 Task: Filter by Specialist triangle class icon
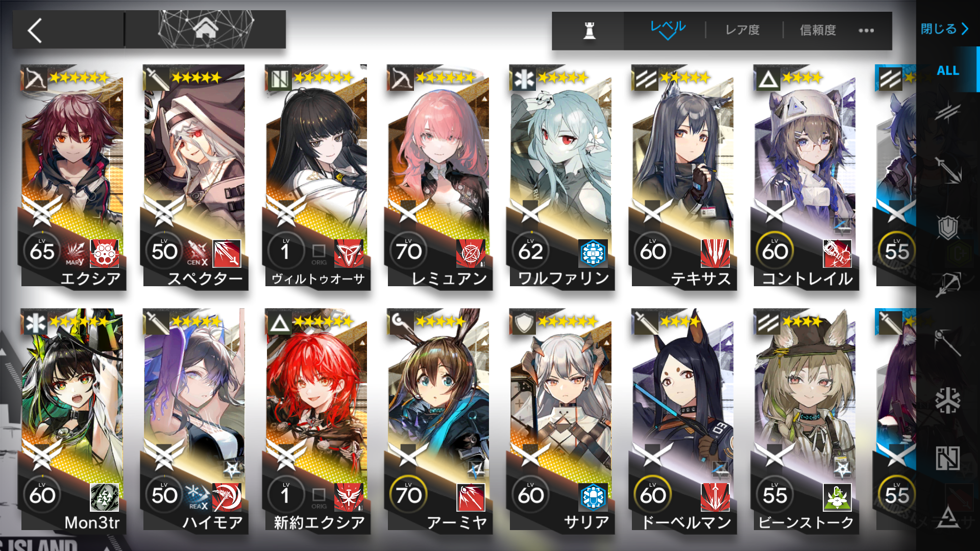(947, 515)
